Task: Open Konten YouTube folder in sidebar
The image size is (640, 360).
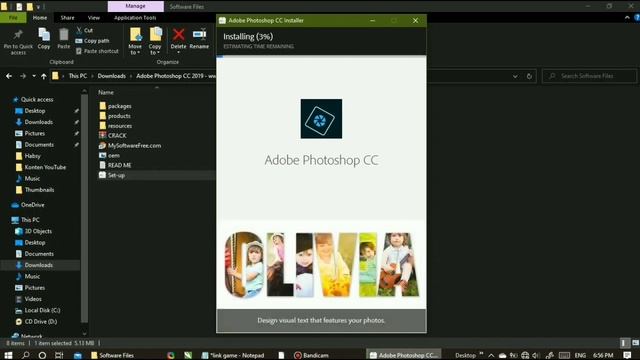Action: [45, 167]
